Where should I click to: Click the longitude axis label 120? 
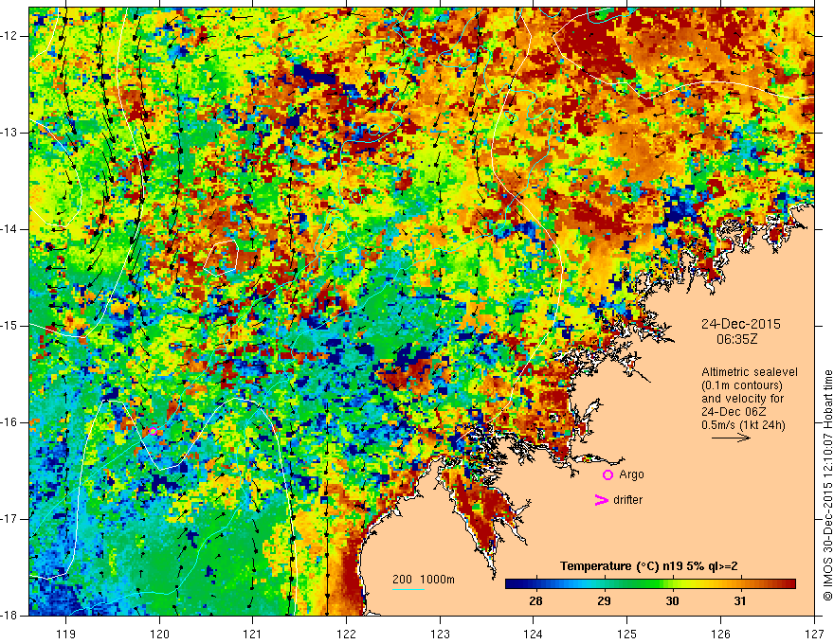(159, 634)
